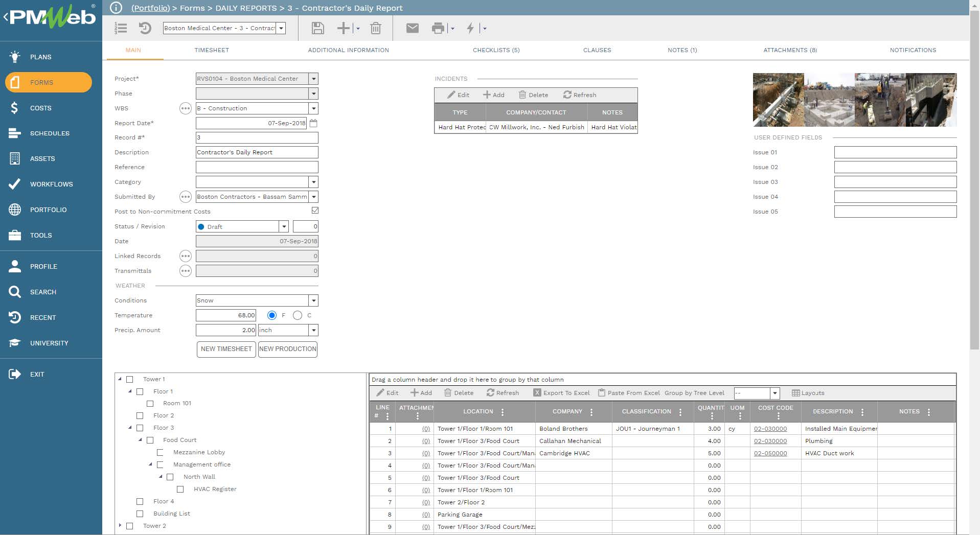Open the record list icon in toolbar
Viewport: 980px width, 535px height.
pos(121,28)
